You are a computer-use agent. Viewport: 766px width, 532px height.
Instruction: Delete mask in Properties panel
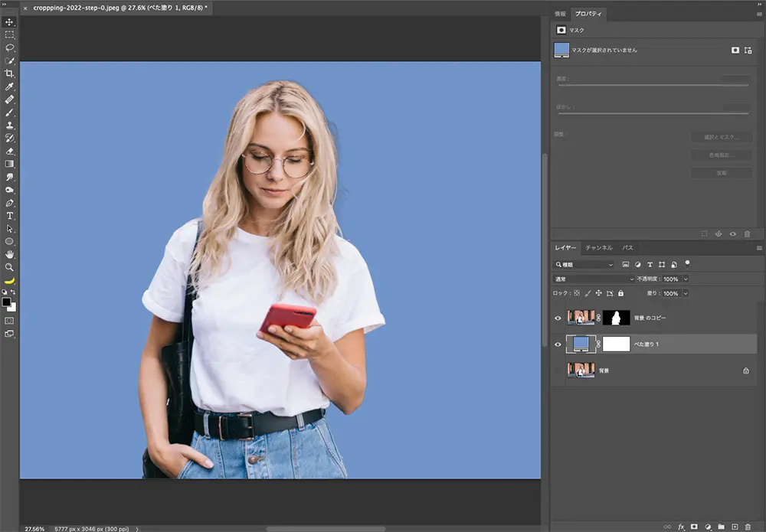[x=747, y=234]
